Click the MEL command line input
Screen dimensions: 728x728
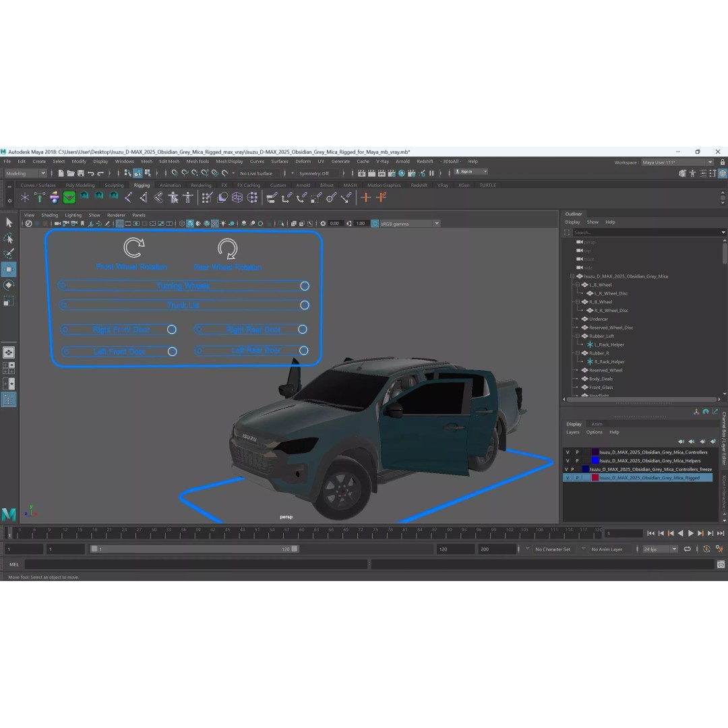coord(196,565)
